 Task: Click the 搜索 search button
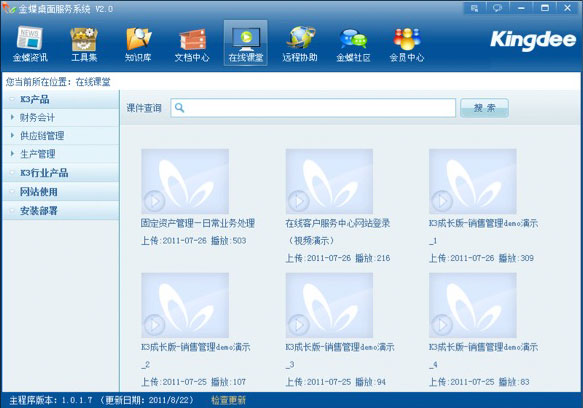click(484, 108)
